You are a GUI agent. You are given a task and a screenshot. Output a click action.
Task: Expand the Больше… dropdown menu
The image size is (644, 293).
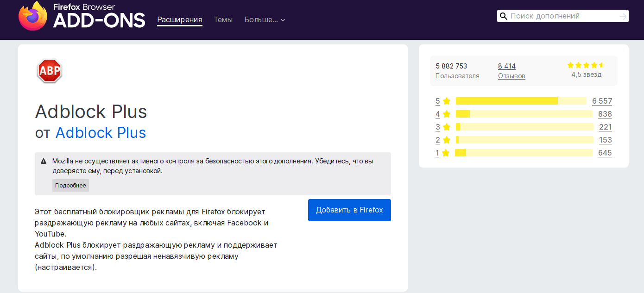pyautogui.click(x=265, y=19)
